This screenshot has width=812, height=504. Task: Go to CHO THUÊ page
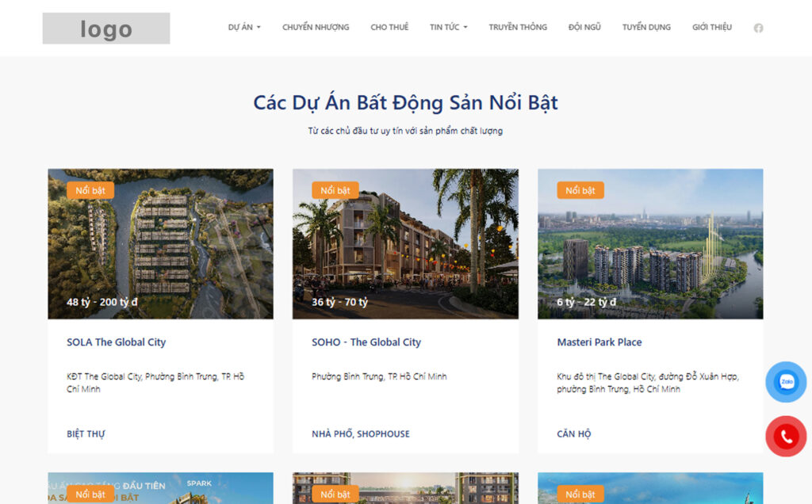(x=389, y=27)
